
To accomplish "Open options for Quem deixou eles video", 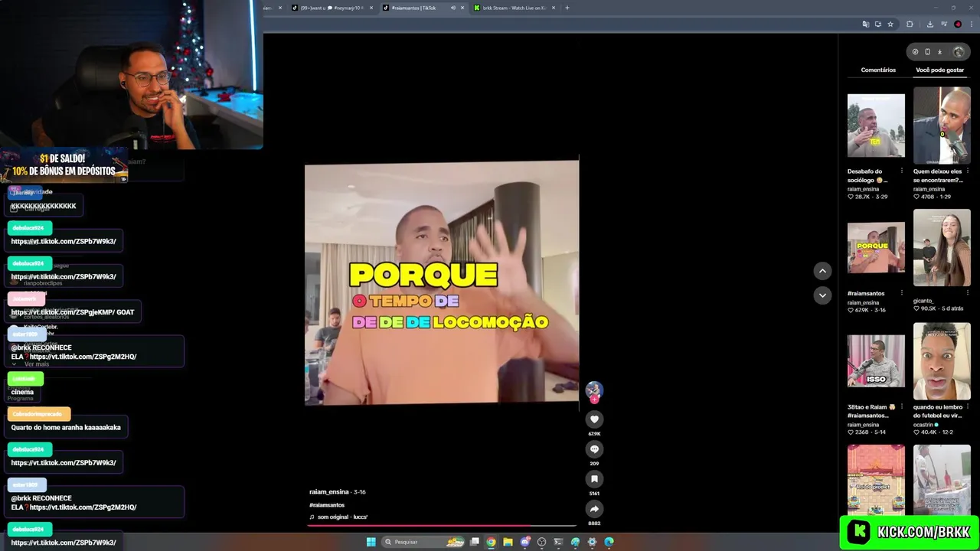I will (x=967, y=171).
